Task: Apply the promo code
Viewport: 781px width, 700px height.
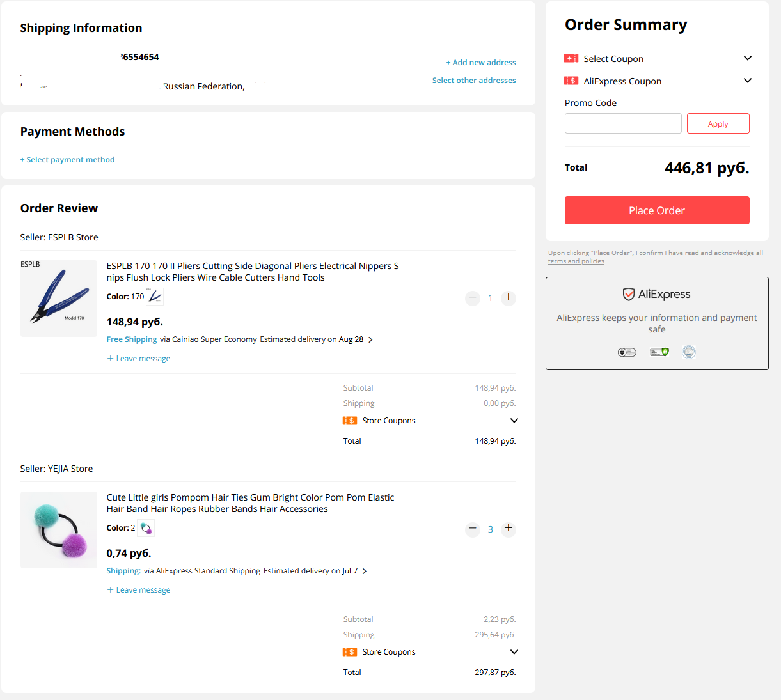Action: pos(718,123)
